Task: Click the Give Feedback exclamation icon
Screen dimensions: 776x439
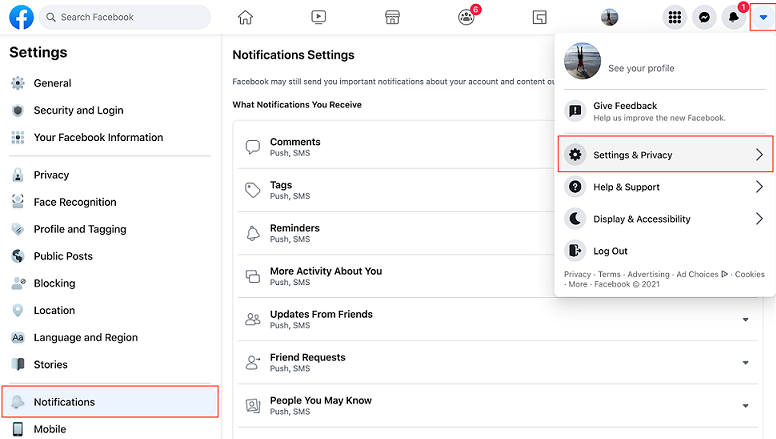Action: click(575, 111)
